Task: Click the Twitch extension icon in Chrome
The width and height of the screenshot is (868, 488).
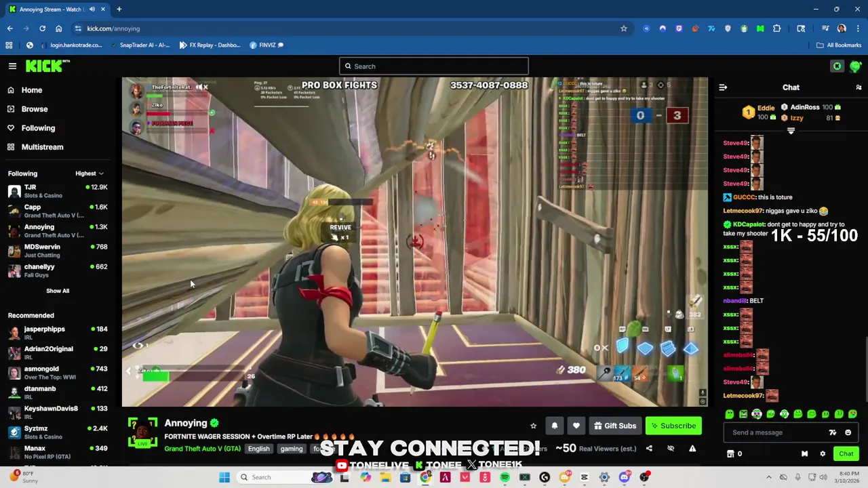Action: (679, 28)
